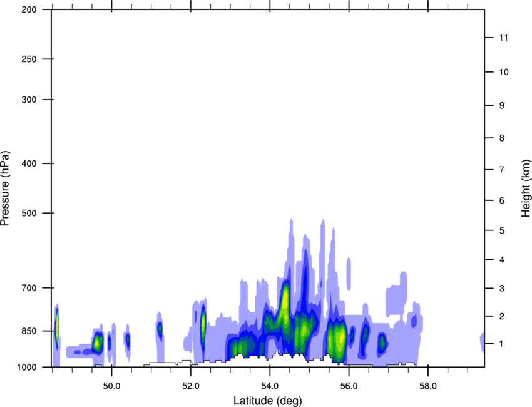Click the 58.0 latitude tick label
Image resolution: width=532 pixels, height=407 pixels.
(x=428, y=386)
